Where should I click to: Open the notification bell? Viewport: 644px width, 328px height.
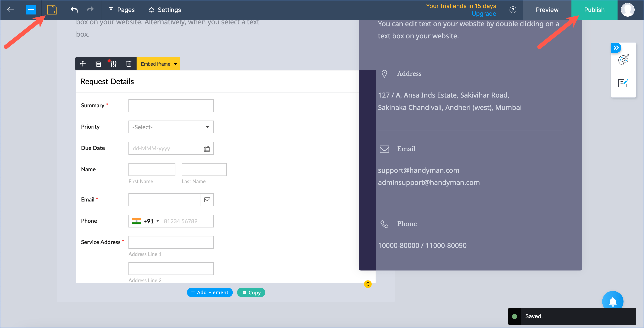(x=612, y=301)
